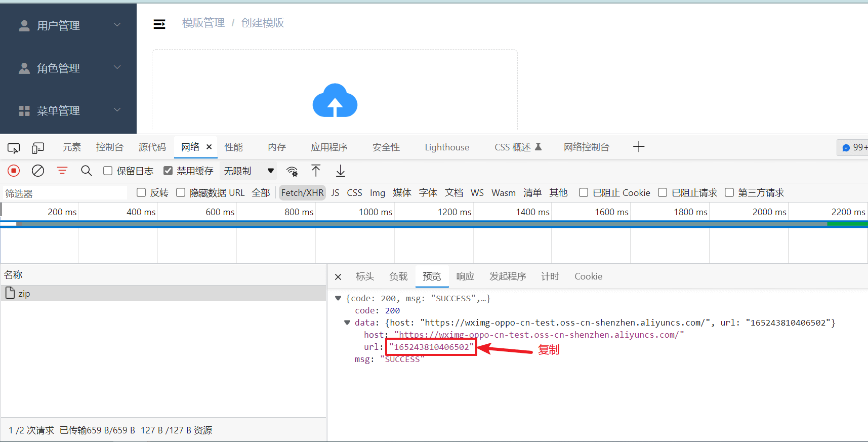Open the network search magnifier
This screenshot has width=868, height=442.
pos(87,171)
